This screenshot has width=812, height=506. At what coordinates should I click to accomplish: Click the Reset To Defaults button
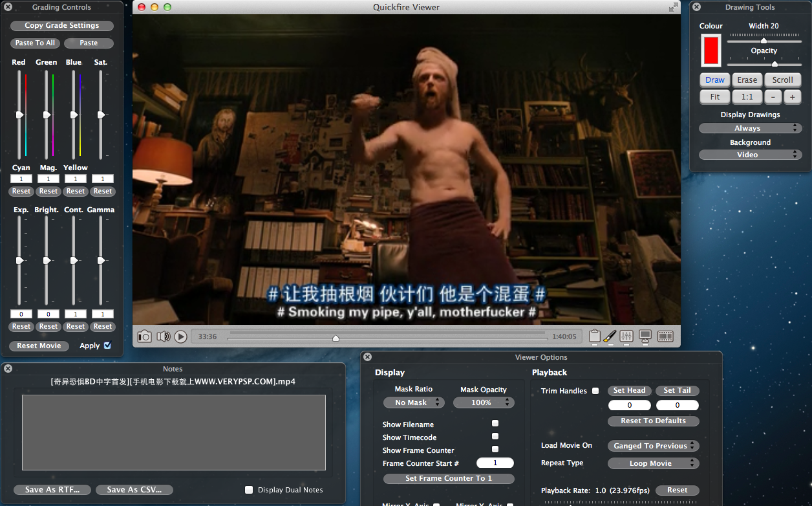[654, 421]
